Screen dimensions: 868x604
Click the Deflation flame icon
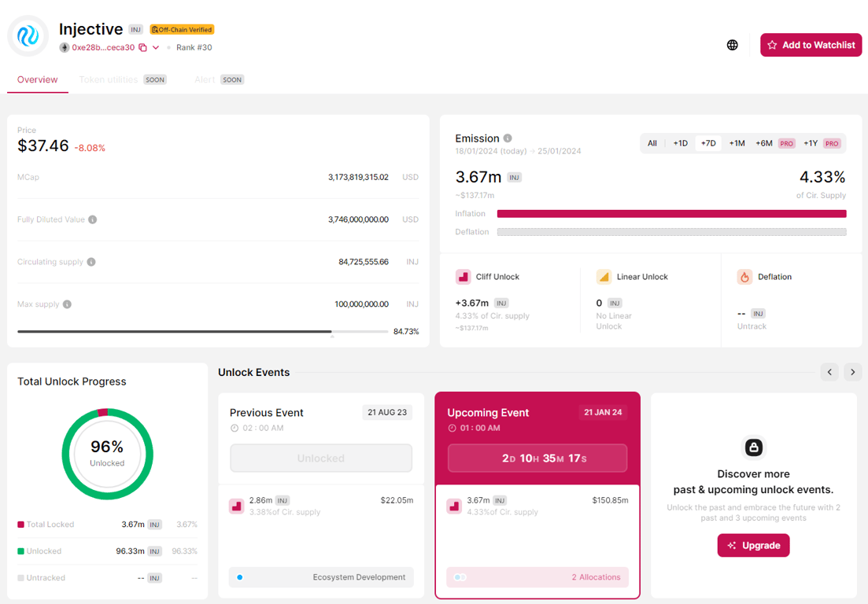click(744, 276)
